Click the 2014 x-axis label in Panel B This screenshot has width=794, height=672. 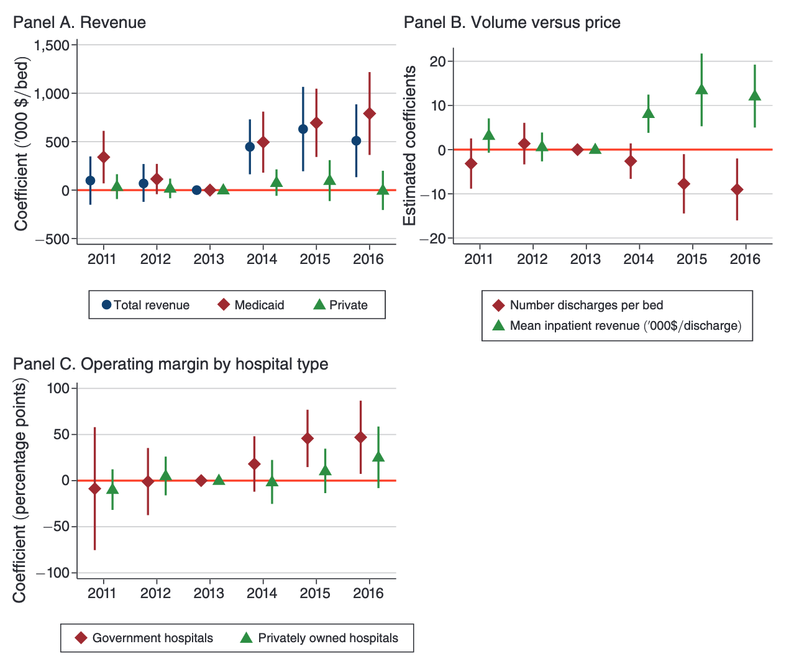(639, 259)
